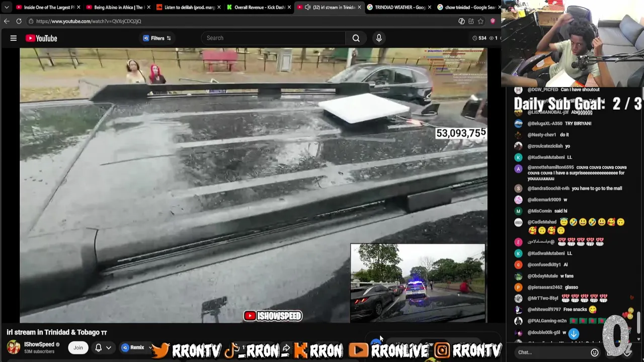Click chat user @SandraSoochit-n4h

pyautogui.click(x=548, y=189)
